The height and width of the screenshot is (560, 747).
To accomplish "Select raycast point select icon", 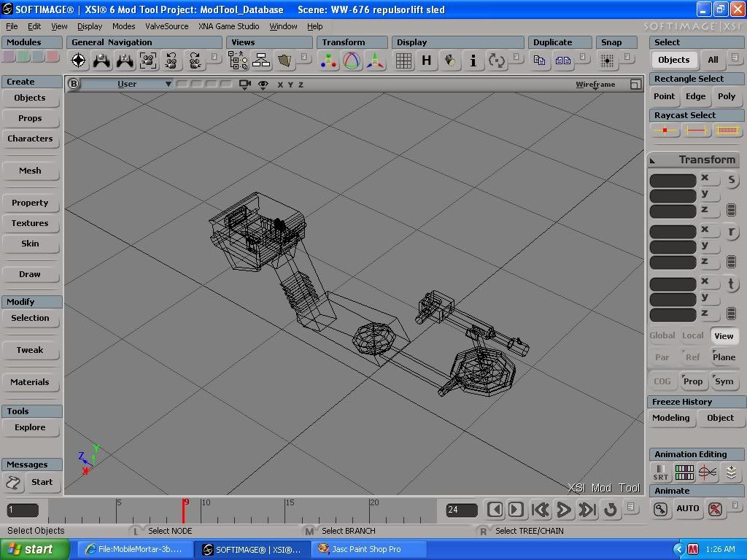I will pos(665,130).
